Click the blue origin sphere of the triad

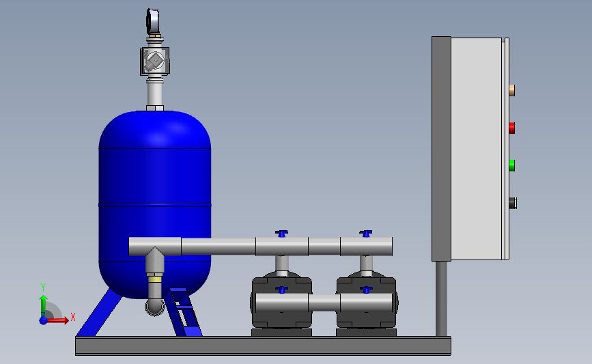44,320
